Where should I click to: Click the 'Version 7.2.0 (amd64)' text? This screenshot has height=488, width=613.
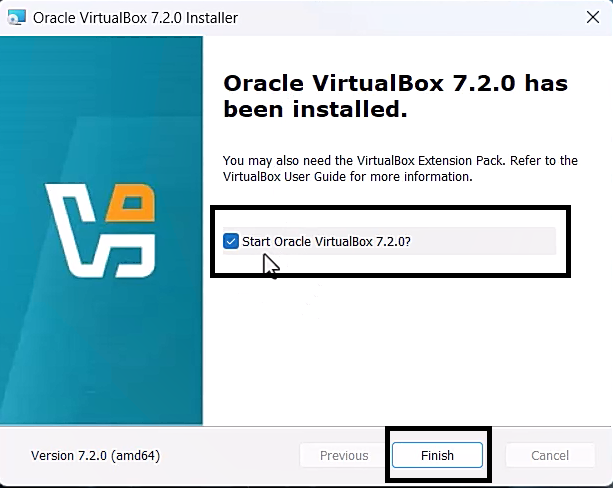point(95,456)
